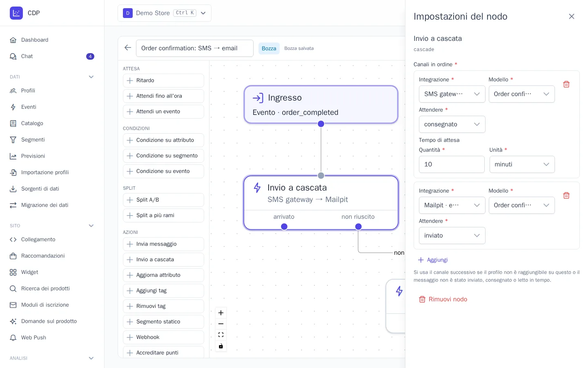Screen dimensions: 588x368
Task: Expand the ANALISI sidebar section
Action: 91,358
